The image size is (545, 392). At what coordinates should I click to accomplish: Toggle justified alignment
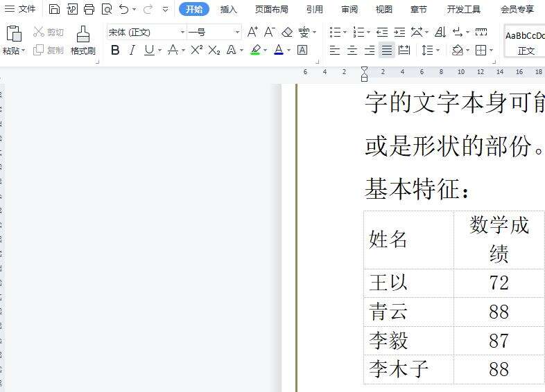386,51
